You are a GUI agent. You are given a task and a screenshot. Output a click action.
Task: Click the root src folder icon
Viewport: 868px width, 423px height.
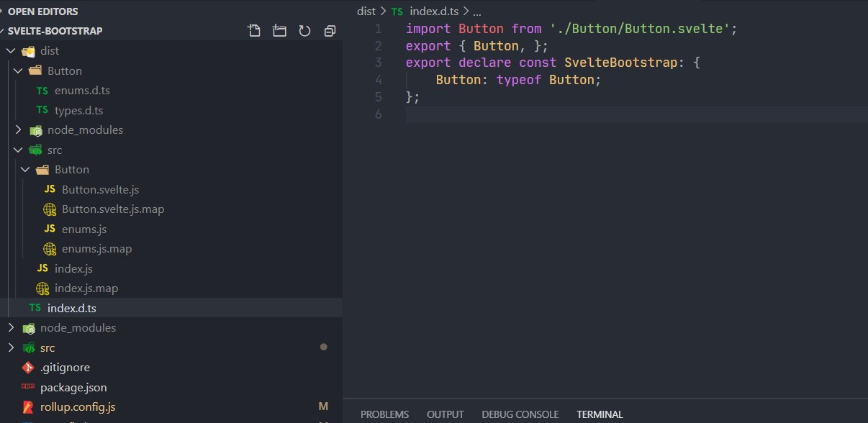29,347
